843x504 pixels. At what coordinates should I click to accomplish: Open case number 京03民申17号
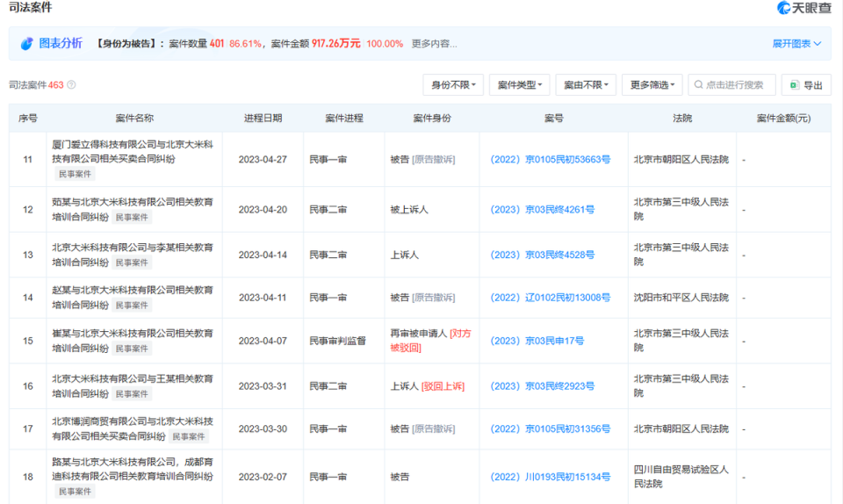[x=537, y=342]
